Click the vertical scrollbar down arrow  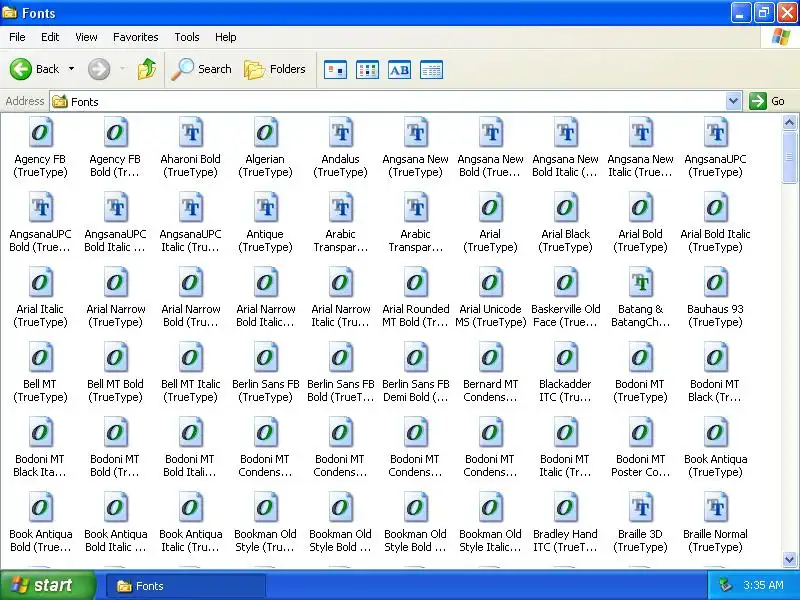click(x=789, y=559)
